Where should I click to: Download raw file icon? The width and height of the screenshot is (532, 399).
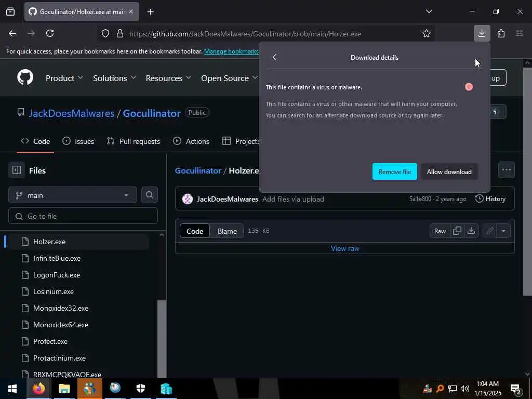(471, 231)
